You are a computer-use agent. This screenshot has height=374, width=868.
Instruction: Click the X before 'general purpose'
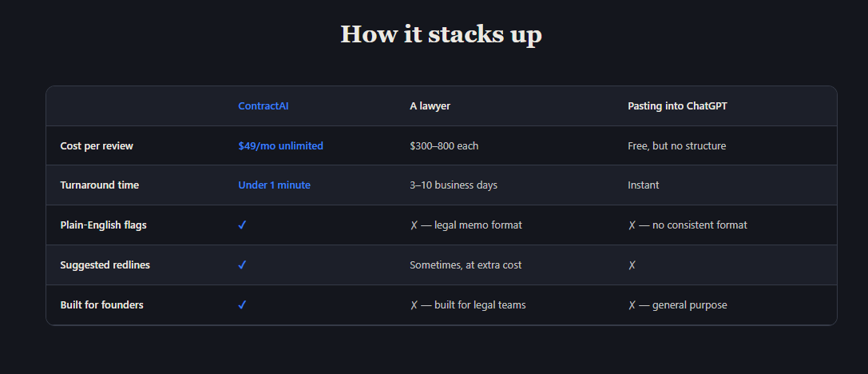(x=632, y=304)
